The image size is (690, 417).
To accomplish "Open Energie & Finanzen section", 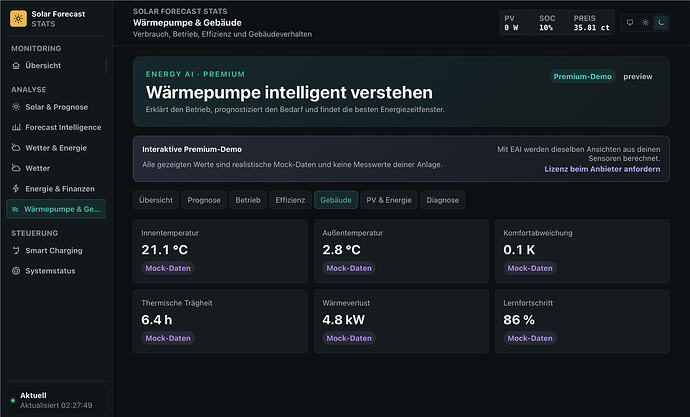I will (x=56, y=189).
